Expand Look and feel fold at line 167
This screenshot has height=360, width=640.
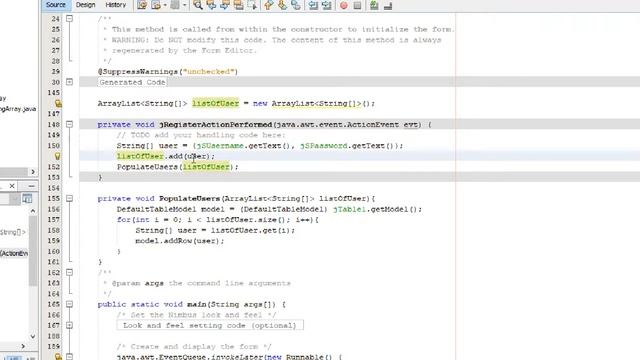pos(69,325)
